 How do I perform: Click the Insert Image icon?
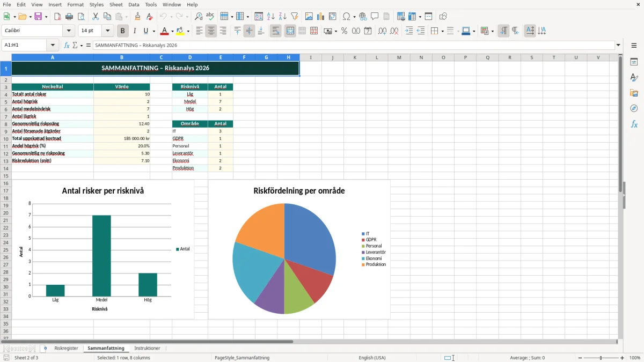pos(309,17)
